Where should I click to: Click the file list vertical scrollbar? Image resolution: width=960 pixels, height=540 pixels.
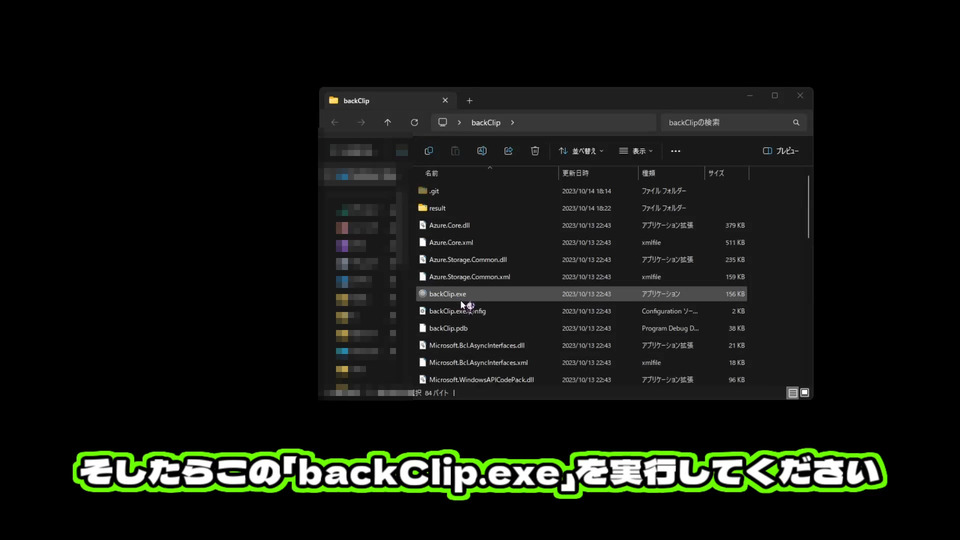(x=808, y=207)
